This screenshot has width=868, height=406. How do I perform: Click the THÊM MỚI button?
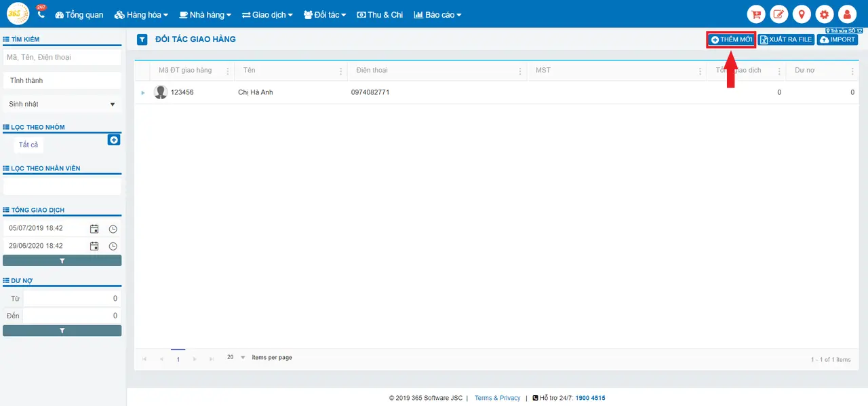tap(731, 39)
